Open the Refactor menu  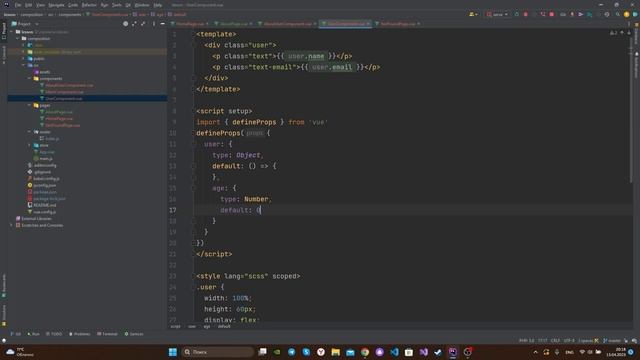pos(89,5)
